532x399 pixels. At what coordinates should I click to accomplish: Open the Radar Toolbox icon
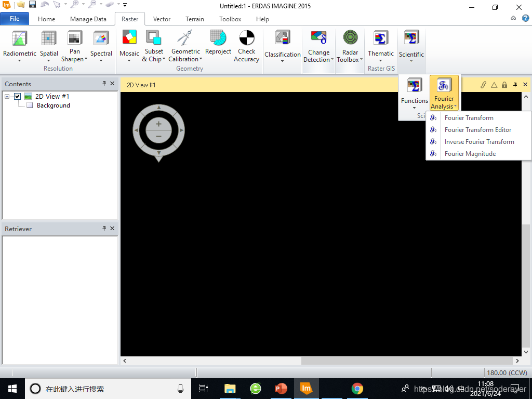[x=350, y=37]
